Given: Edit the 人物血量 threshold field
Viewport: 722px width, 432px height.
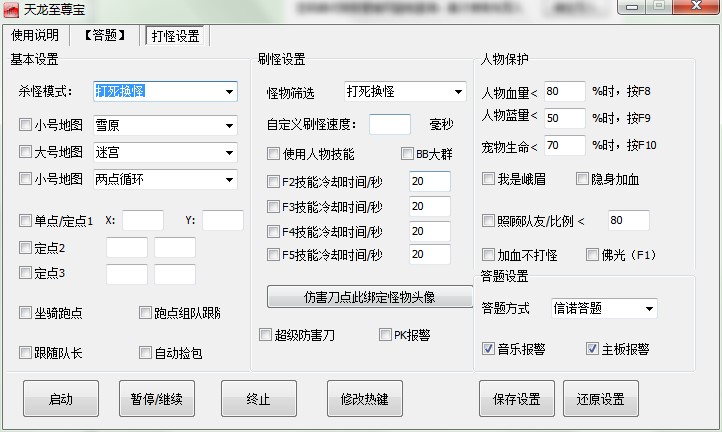Looking at the screenshot, I should (x=565, y=92).
